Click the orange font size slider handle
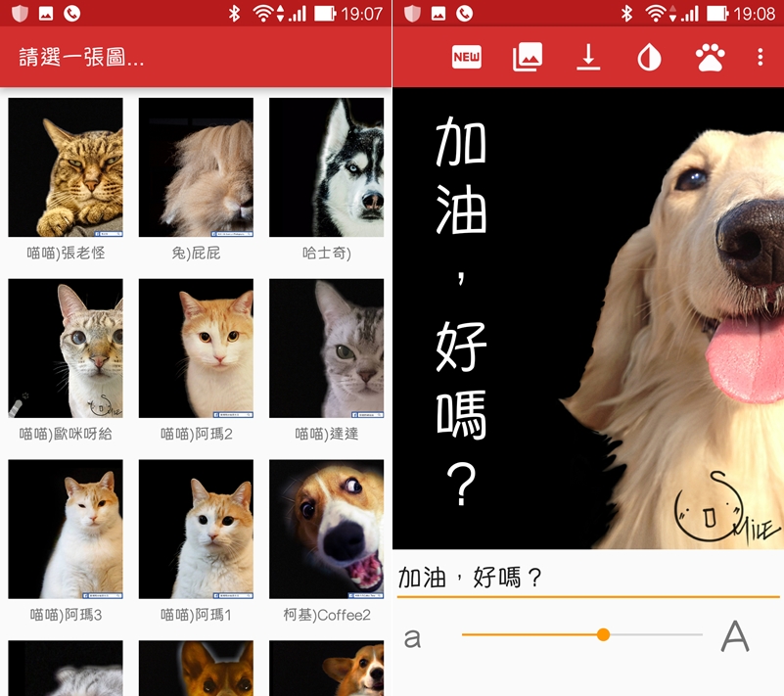The width and height of the screenshot is (784, 696). (603, 635)
